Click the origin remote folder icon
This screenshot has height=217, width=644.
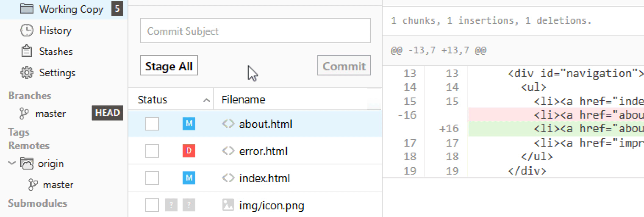[x=28, y=164]
